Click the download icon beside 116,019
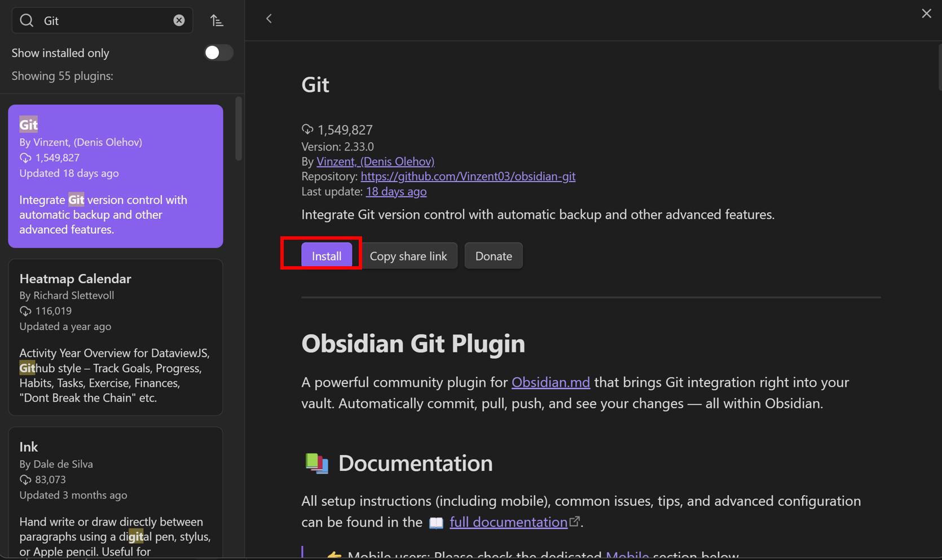 (25, 311)
